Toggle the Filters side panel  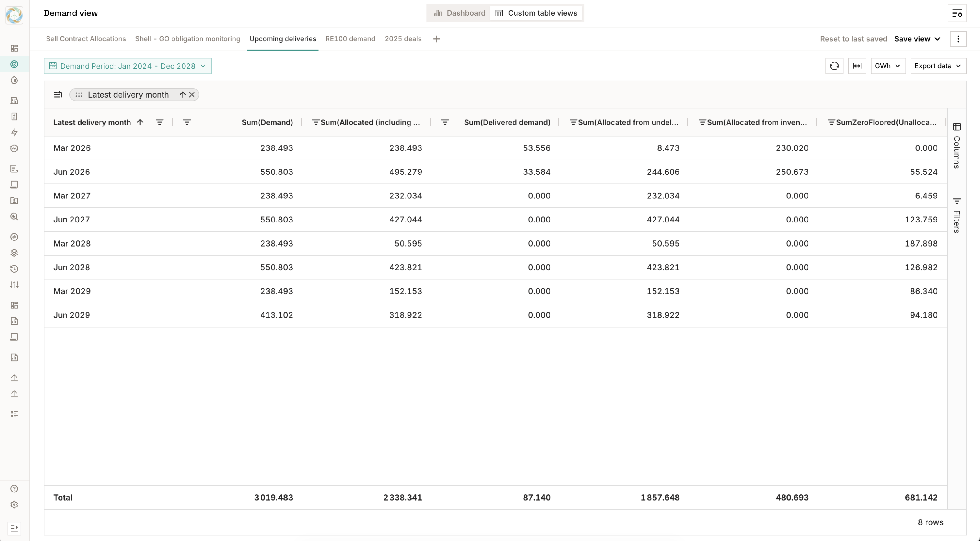pos(957,215)
